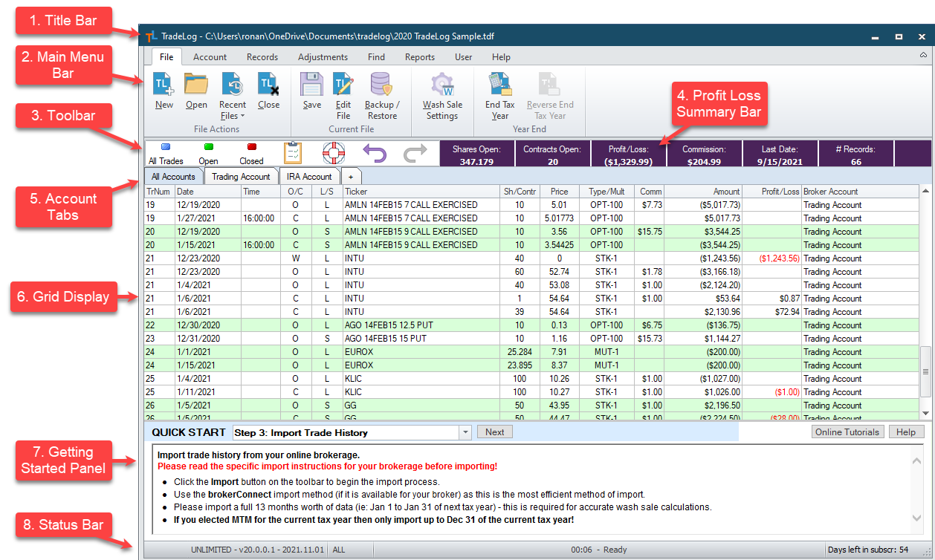Click the Ticker column header
The image size is (935, 560).
pos(422,192)
